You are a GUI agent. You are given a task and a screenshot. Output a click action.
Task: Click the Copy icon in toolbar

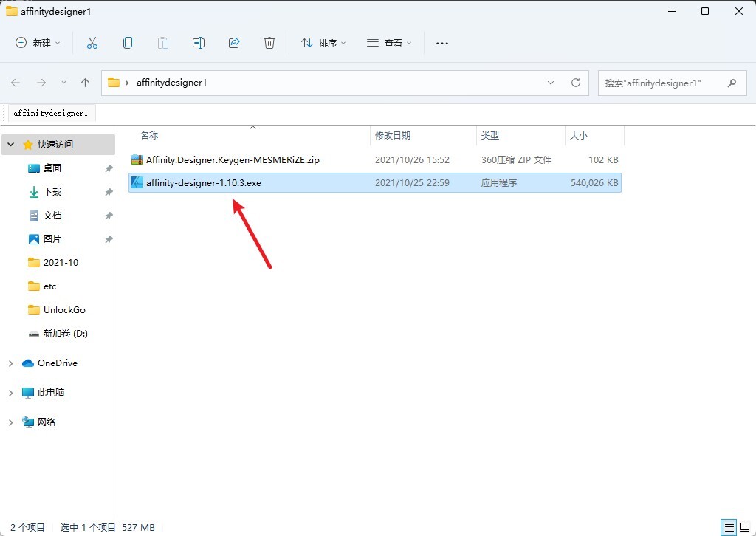[x=128, y=43]
